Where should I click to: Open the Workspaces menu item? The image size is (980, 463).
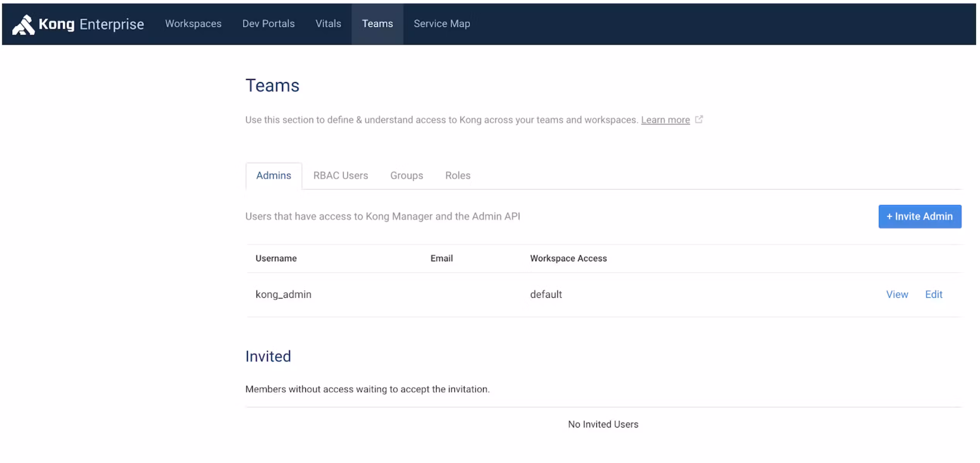(193, 24)
